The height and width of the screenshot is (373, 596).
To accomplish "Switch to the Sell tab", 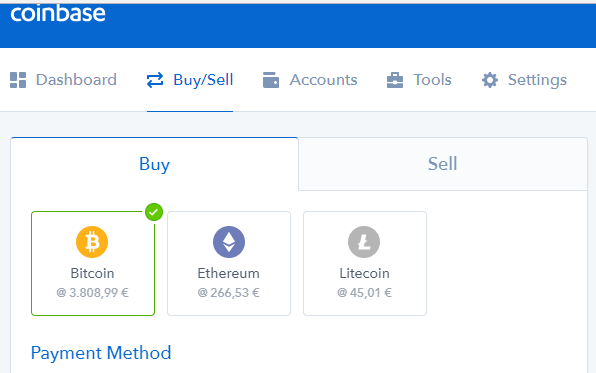I will click(x=443, y=164).
